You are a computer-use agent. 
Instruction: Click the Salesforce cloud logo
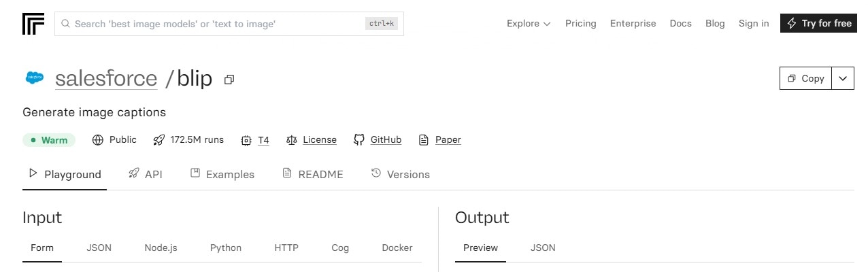coord(35,78)
